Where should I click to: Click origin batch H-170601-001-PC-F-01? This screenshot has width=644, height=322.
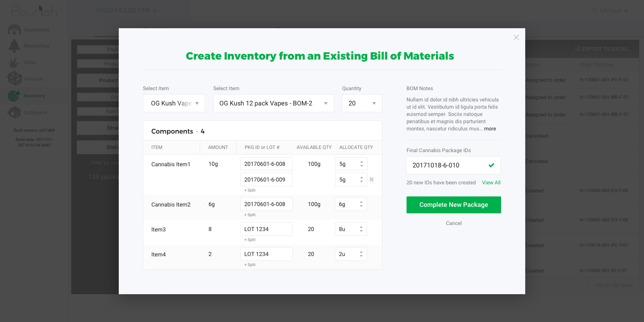(604, 80)
